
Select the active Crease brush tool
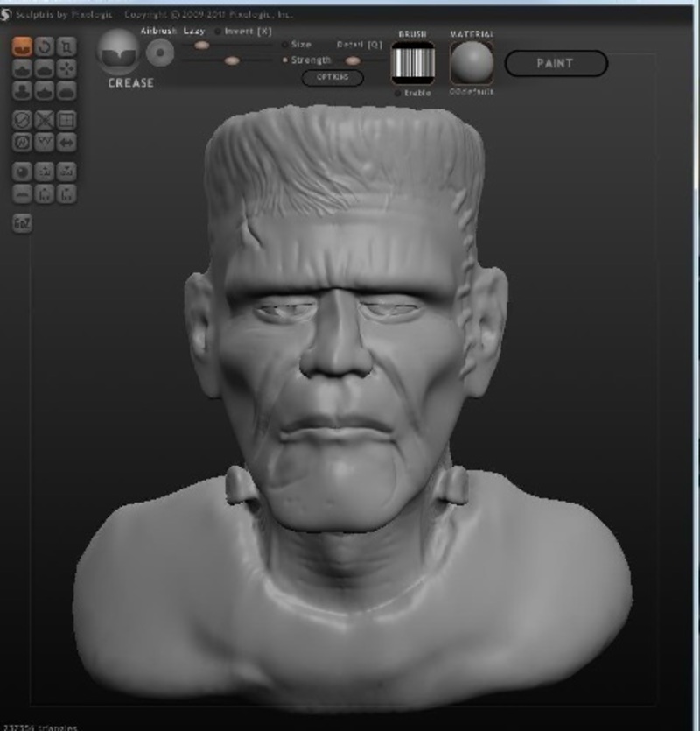click(22, 46)
